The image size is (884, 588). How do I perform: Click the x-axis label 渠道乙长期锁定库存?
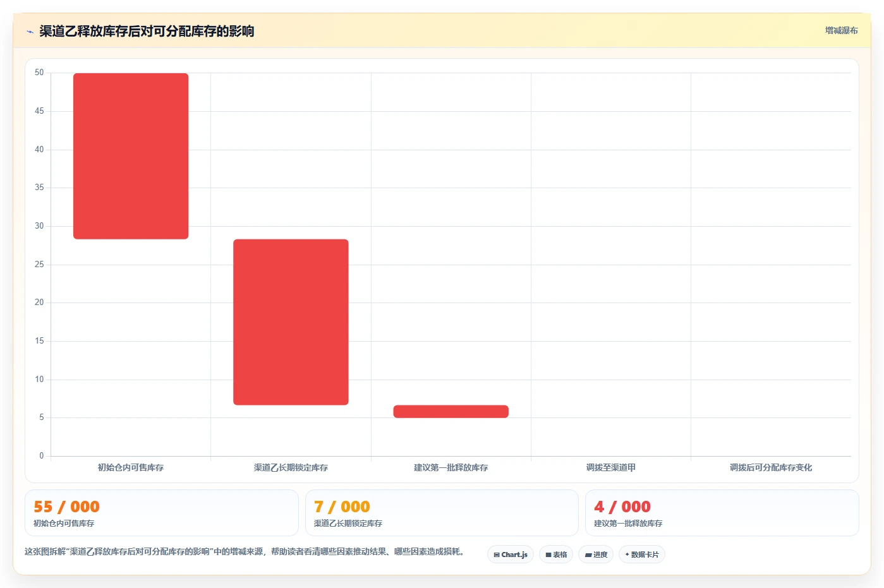tap(291, 467)
